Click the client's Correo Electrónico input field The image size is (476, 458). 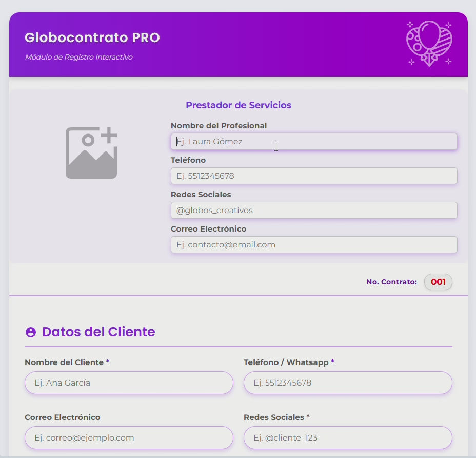point(128,437)
